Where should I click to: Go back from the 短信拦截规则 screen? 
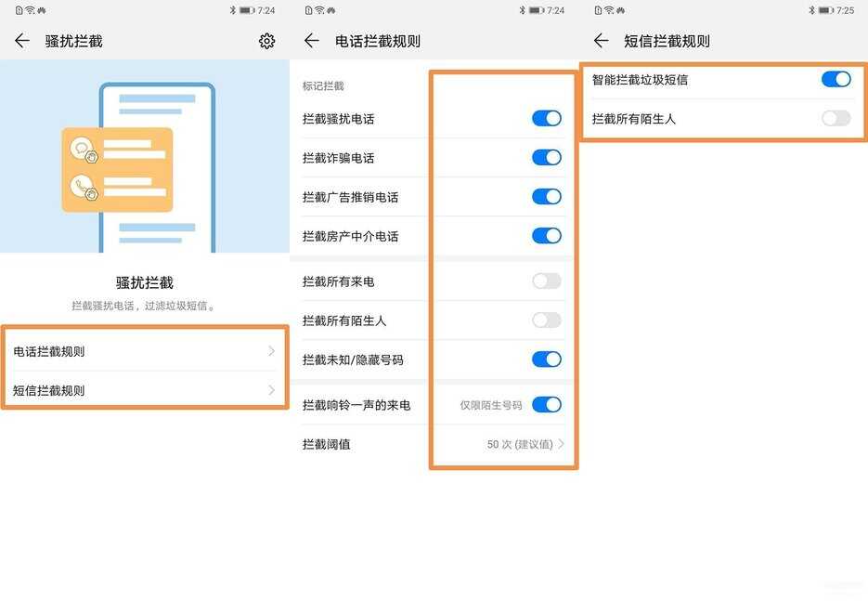602,41
